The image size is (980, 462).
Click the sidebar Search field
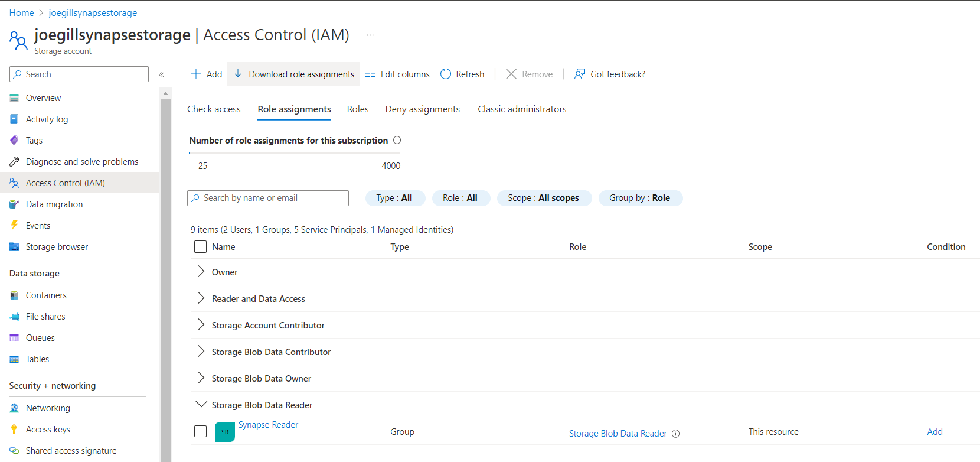[79, 74]
